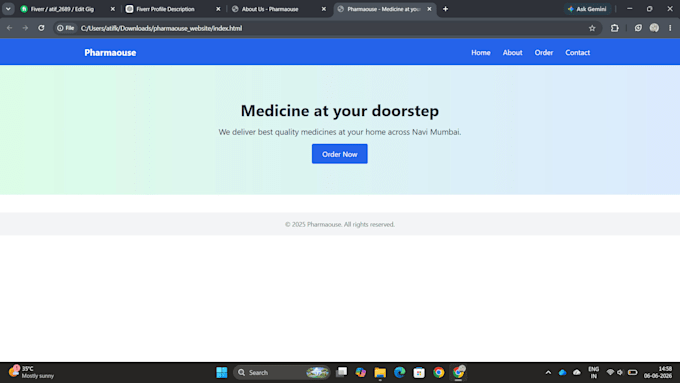Switch to the Fiverr Edit Gig tab
Viewport: 680px width, 383px height.
(x=62, y=9)
